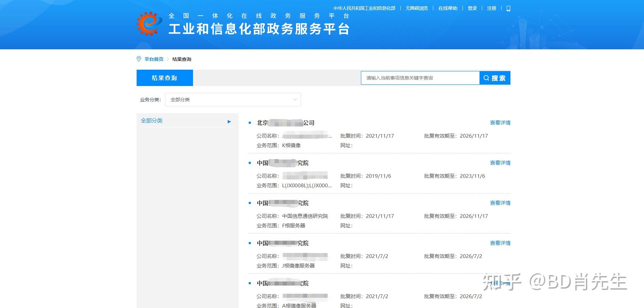Open 查看详情 for 中国信息通信研究院 F根服务器 entry
Viewport: 644px width, 308px height.
(500, 203)
